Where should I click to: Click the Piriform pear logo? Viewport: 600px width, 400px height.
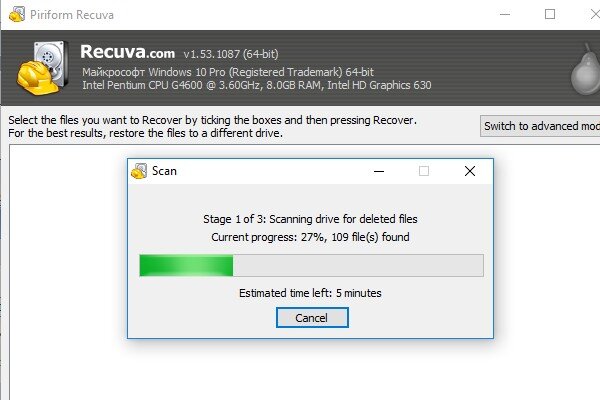[x=585, y=70]
